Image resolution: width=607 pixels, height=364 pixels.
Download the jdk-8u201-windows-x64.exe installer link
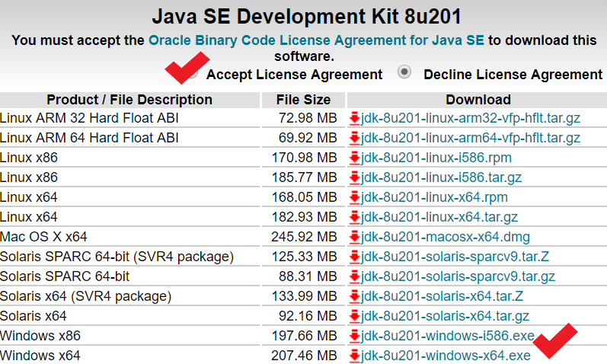[x=446, y=355]
